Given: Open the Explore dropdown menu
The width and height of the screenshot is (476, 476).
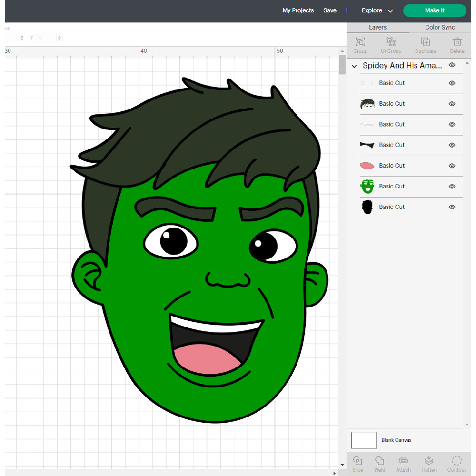Looking at the screenshot, I should 377,10.
